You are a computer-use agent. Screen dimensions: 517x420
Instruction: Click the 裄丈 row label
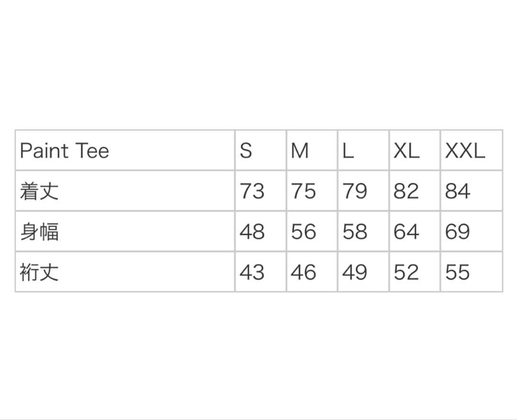[x=39, y=272]
